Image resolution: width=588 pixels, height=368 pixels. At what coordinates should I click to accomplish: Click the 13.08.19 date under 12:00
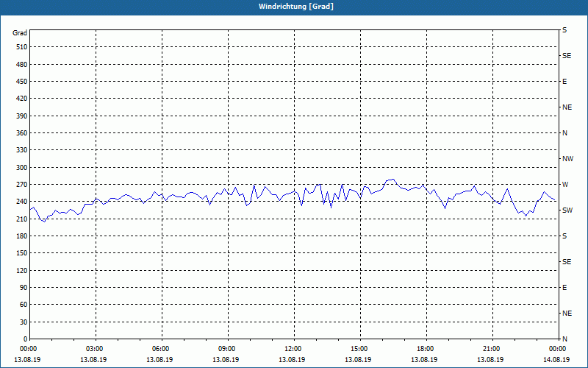click(292, 360)
